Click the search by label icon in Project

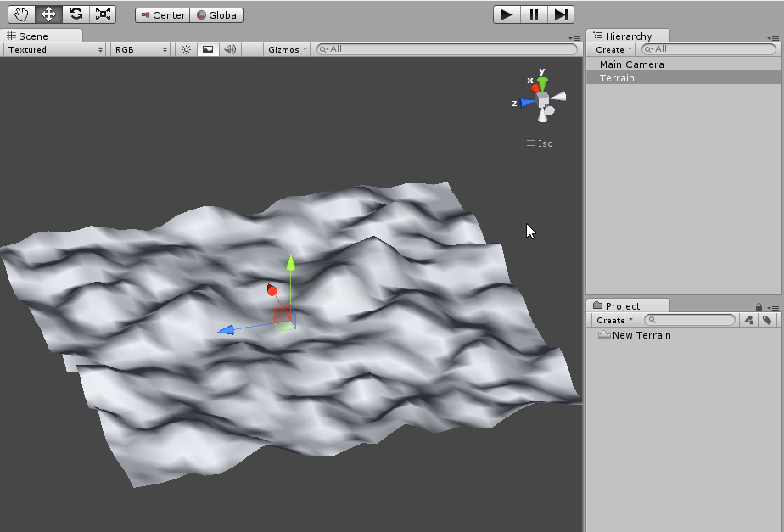pyautogui.click(x=767, y=320)
